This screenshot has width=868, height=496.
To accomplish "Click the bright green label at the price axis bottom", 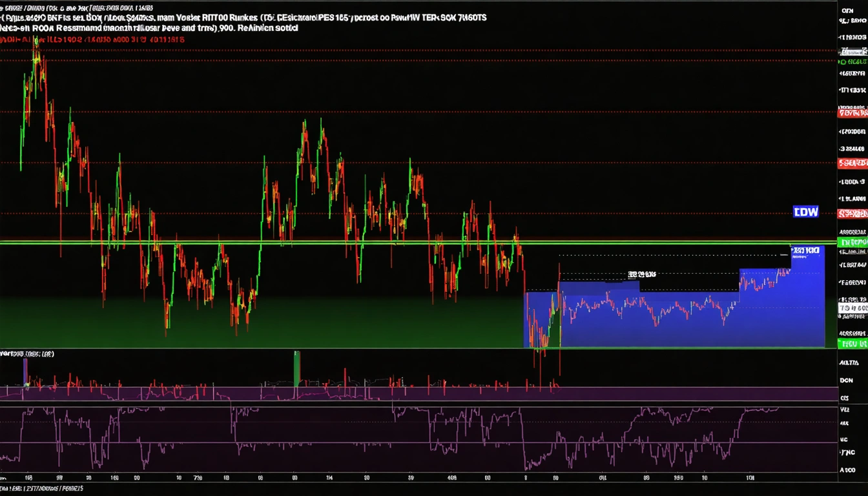I will [x=852, y=344].
